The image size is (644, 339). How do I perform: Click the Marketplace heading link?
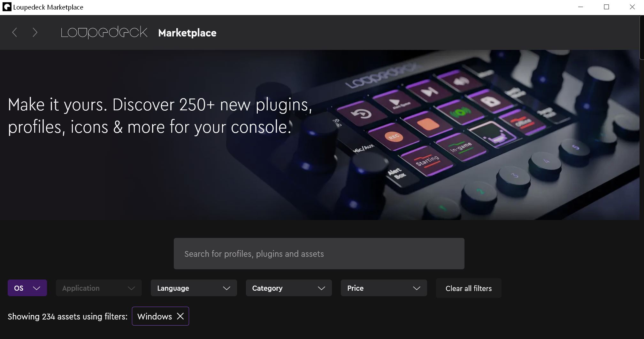pos(187,33)
